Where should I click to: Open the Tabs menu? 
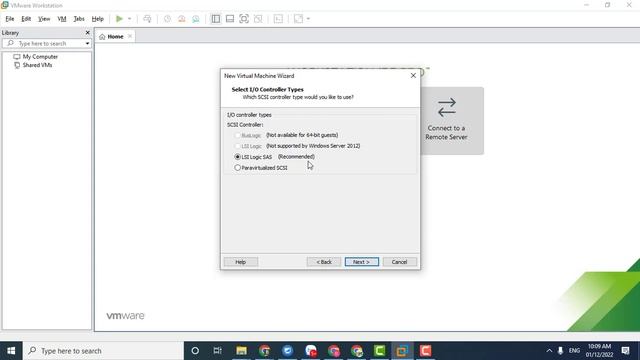coord(79,19)
